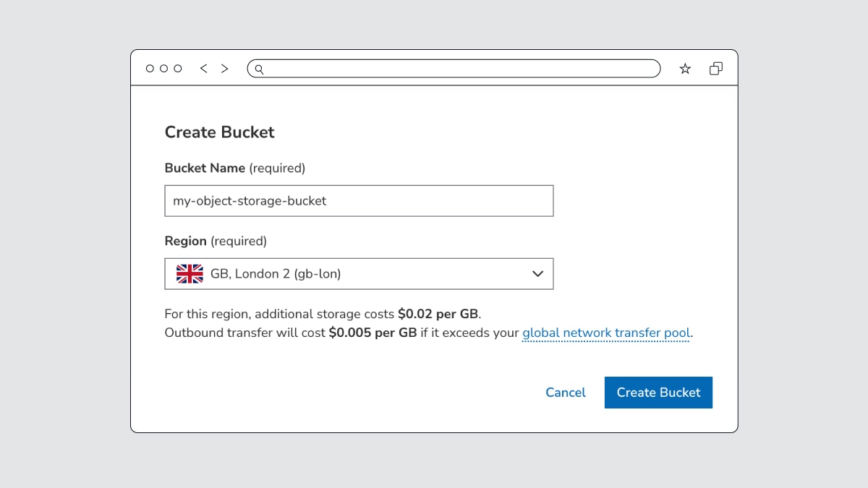Click the first window control circle

pyautogui.click(x=149, y=68)
